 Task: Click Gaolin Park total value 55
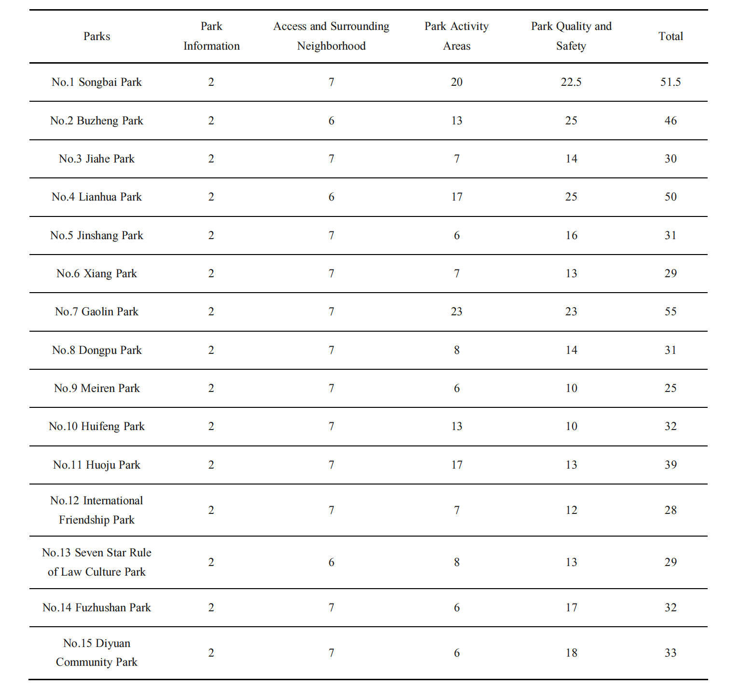point(671,311)
